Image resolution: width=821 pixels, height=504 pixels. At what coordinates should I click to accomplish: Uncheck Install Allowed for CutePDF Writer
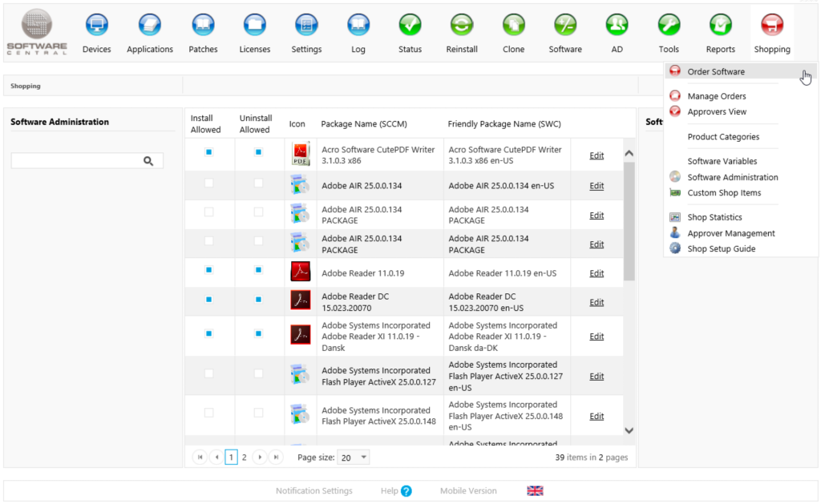point(209,152)
